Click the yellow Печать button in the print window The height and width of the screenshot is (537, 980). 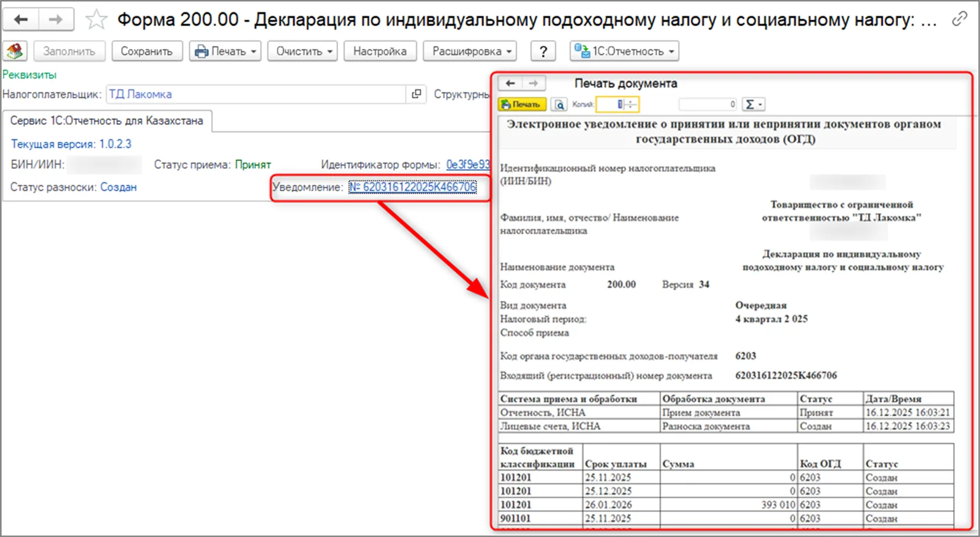(x=522, y=105)
